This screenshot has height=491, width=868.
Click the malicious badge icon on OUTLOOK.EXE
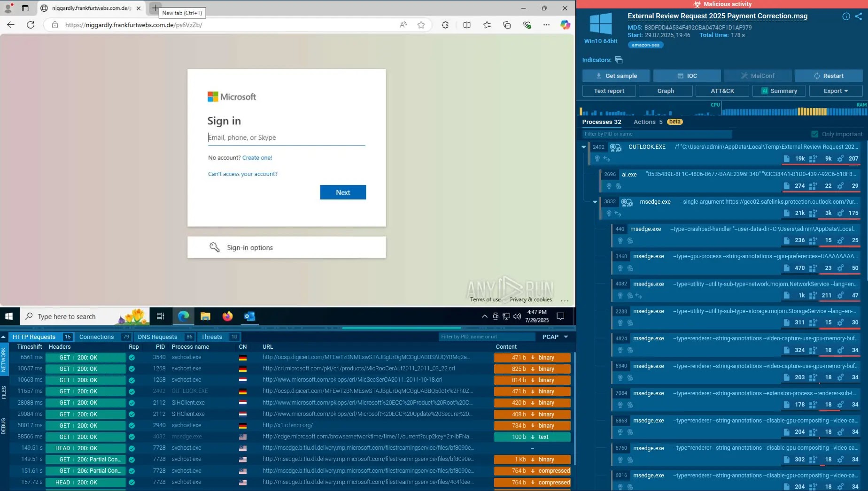[x=612, y=147]
